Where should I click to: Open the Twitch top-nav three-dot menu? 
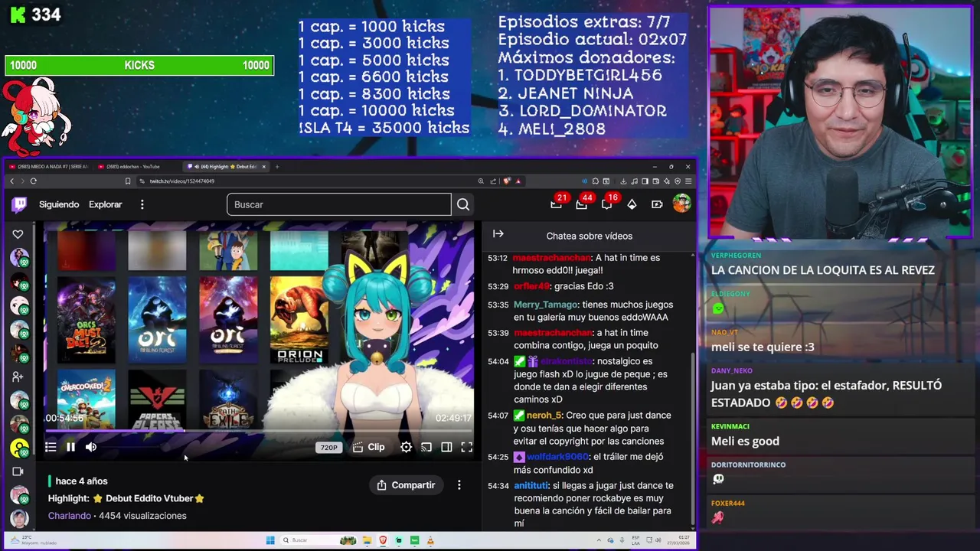(x=142, y=204)
